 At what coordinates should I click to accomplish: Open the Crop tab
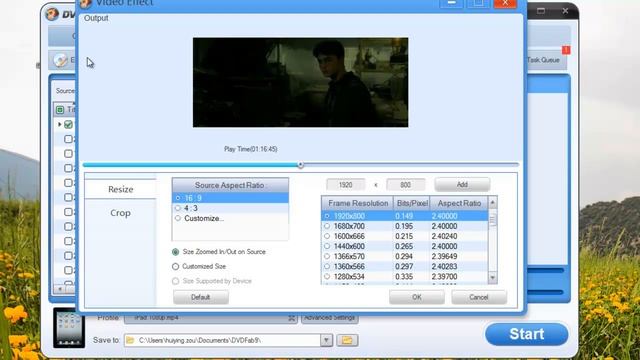tap(120, 213)
